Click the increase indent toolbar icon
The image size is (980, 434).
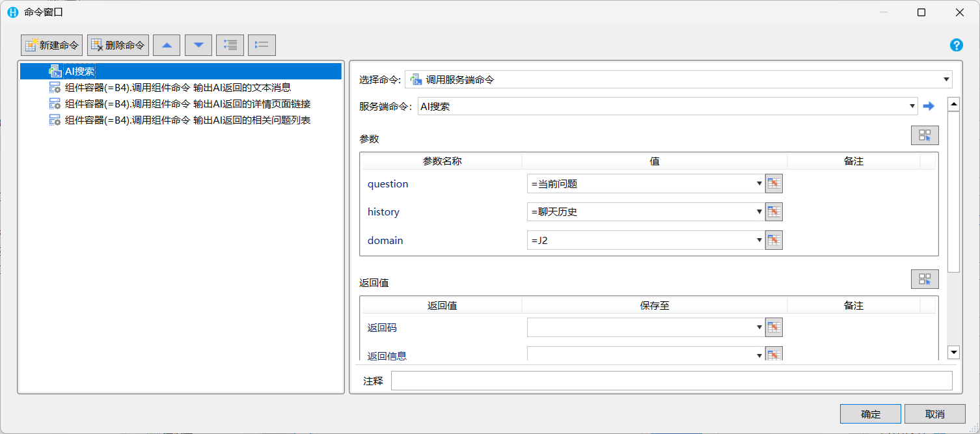(x=230, y=45)
